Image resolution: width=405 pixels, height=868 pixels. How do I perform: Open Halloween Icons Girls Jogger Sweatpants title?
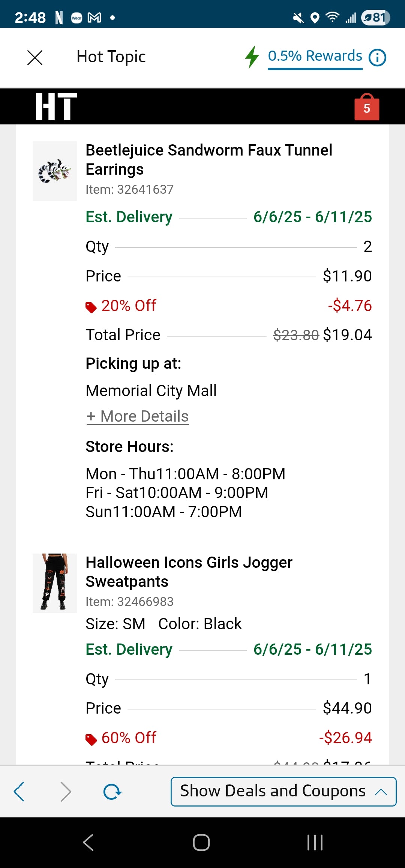click(189, 572)
